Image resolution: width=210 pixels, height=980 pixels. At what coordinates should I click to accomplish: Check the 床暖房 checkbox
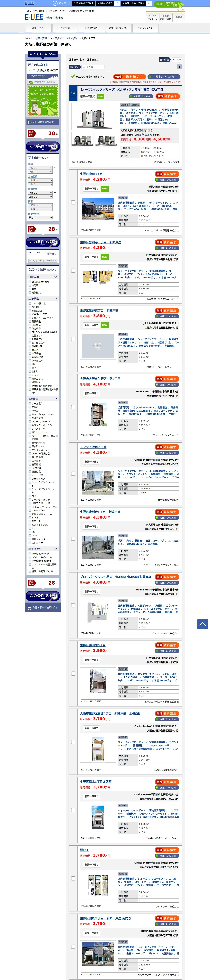click(x=30, y=407)
